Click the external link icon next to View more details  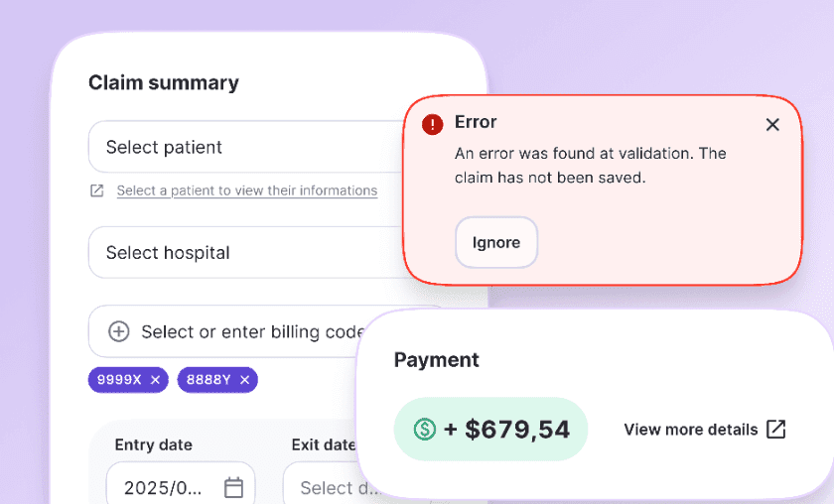pos(776,430)
